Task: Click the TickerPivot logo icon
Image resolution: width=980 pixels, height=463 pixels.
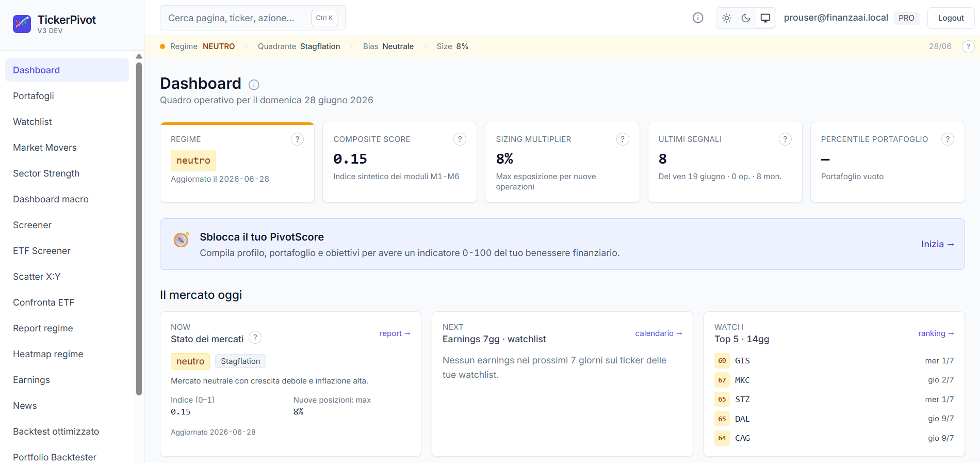Action: 22,24
